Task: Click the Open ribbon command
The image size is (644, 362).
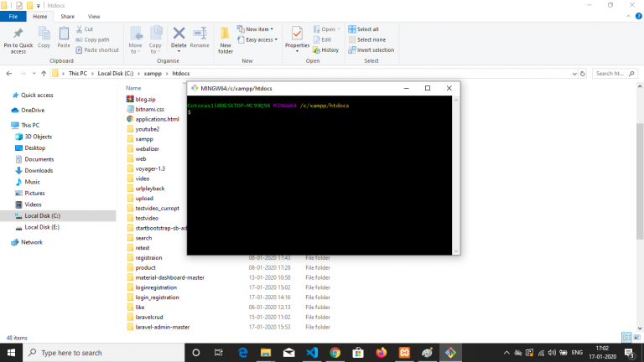Action: [x=326, y=29]
